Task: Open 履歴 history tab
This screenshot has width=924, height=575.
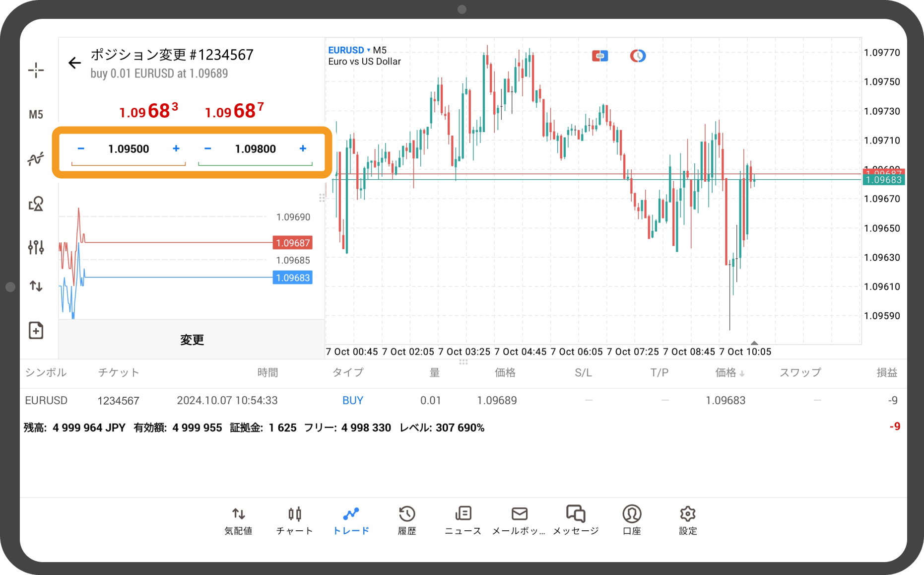Action: coord(407,521)
